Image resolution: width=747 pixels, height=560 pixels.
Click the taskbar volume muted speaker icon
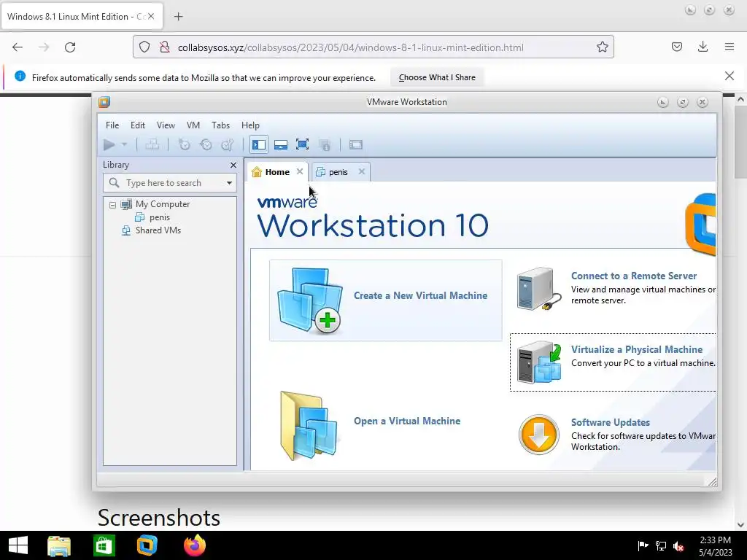click(x=678, y=546)
